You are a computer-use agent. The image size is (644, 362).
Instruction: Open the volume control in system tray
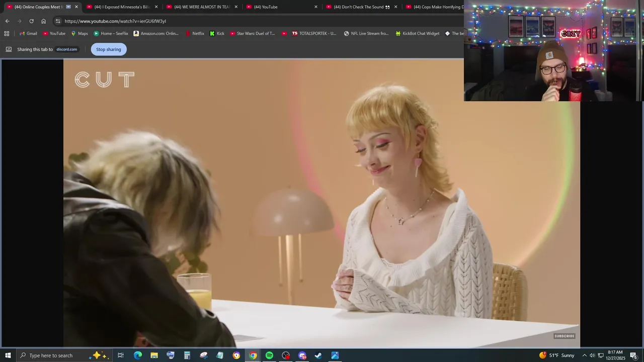pos(592,355)
